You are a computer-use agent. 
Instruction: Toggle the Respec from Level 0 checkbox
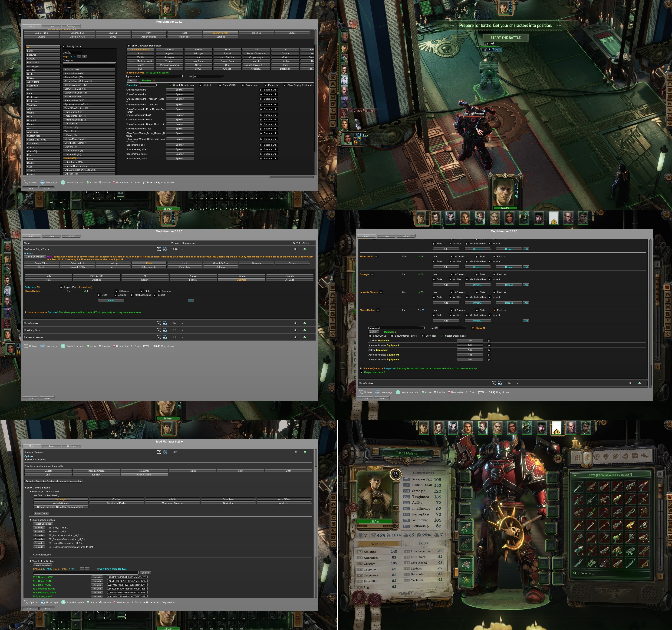pos(361,372)
